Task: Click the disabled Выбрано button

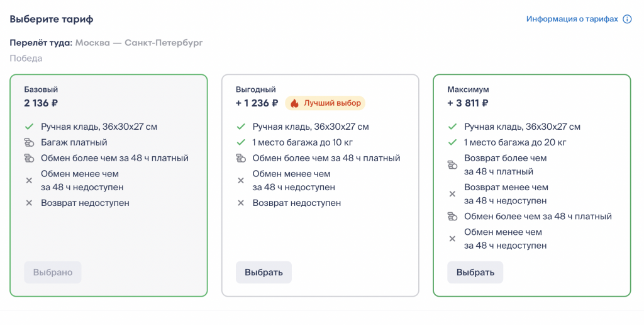Action: point(53,273)
